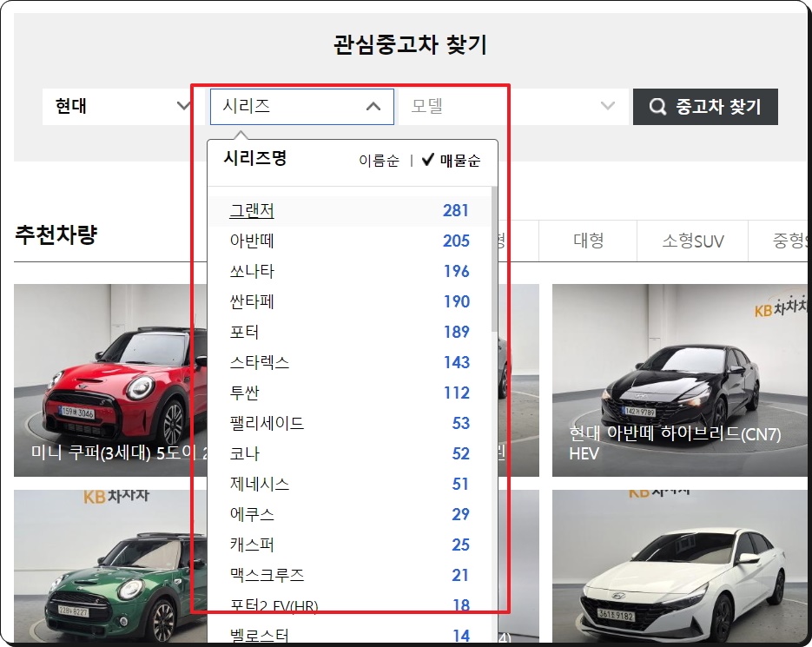This screenshot has width=812, height=647.
Task: Pick 제네시스 from the series list
Action: tap(349, 484)
